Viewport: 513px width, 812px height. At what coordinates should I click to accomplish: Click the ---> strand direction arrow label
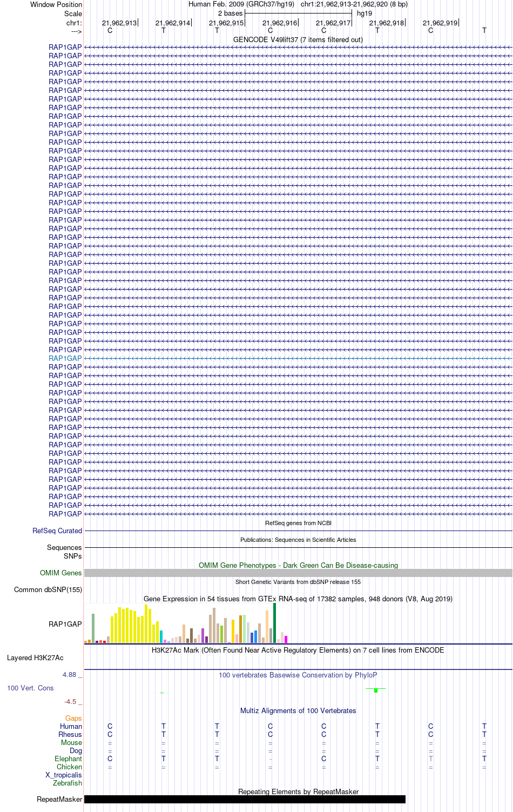click(76, 31)
